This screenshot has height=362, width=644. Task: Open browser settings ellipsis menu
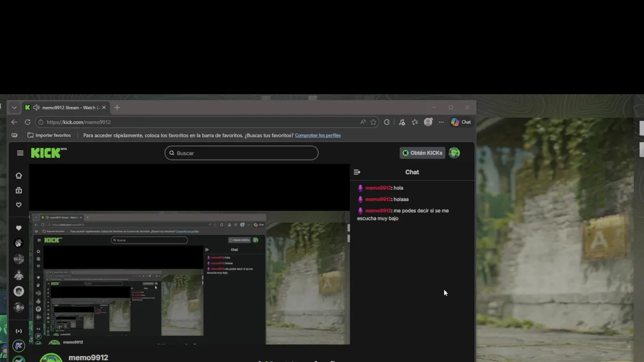coord(441,122)
